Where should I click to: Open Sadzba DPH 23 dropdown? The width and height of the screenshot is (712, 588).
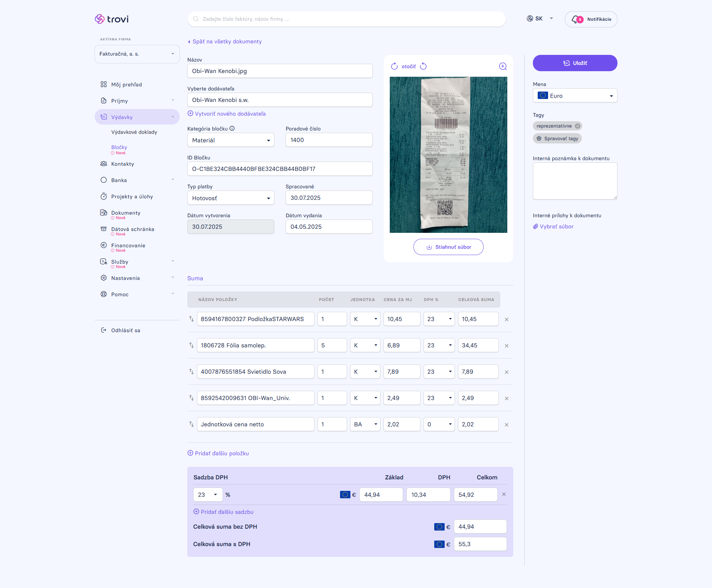click(x=208, y=495)
